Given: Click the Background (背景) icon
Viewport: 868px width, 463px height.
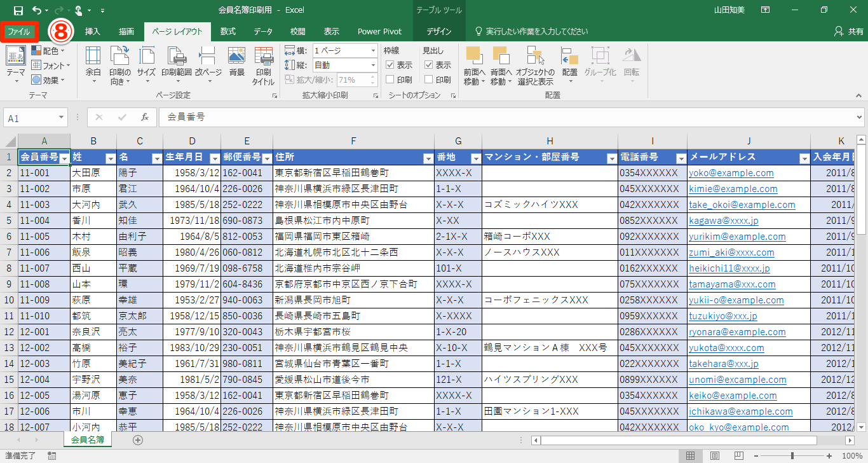Looking at the screenshot, I should [237, 55].
